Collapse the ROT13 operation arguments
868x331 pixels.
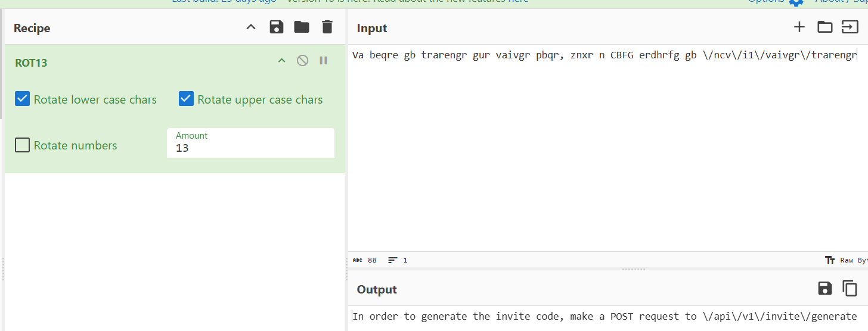coord(282,61)
